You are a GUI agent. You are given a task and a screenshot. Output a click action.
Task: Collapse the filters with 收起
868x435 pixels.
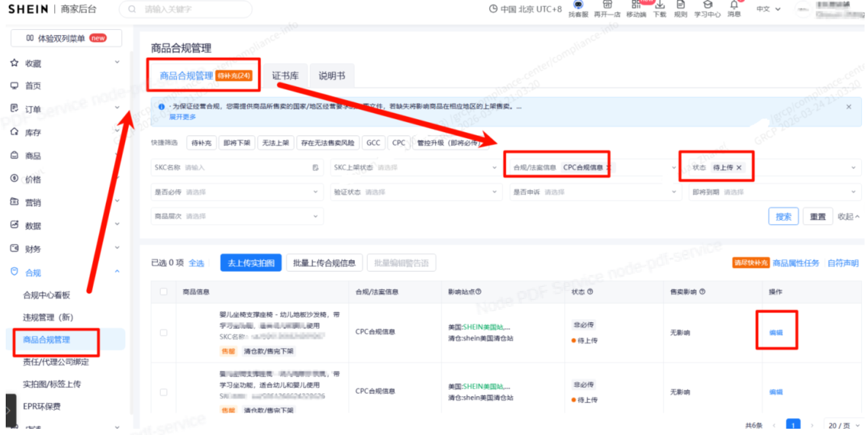point(849,217)
